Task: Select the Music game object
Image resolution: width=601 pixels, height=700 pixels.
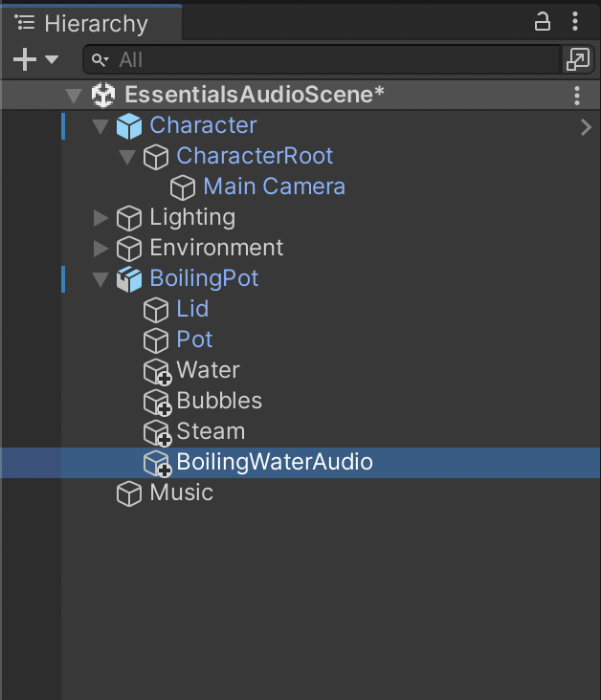Action: [x=181, y=492]
